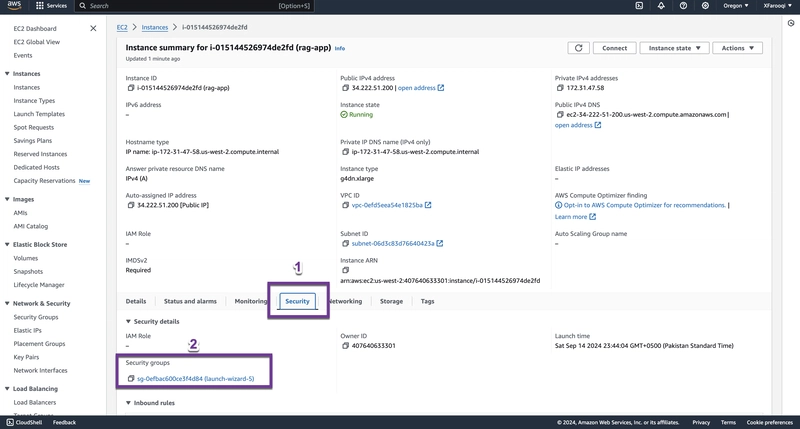This screenshot has width=800, height=429.
Task: Switch to the Details tab
Action: click(x=136, y=301)
